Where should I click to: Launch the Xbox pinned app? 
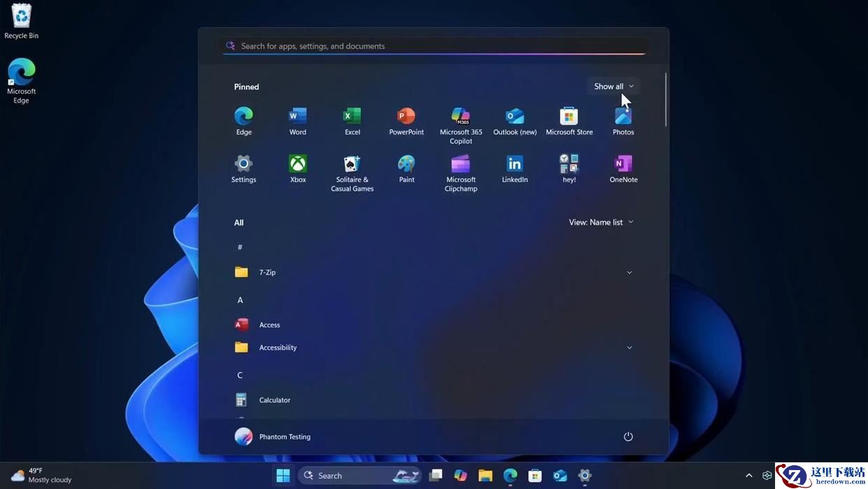pyautogui.click(x=298, y=169)
